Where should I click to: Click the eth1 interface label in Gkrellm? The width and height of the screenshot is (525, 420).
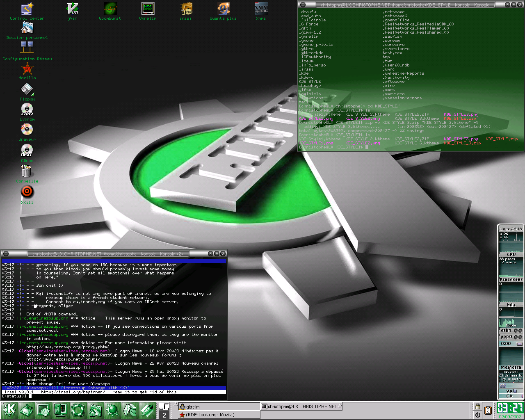tap(506, 331)
